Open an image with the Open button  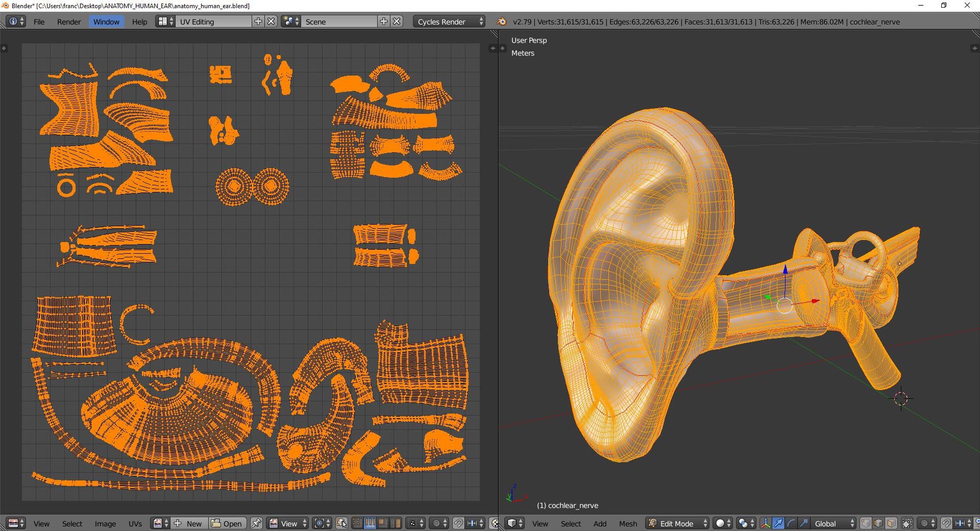[x=227, y=523]
